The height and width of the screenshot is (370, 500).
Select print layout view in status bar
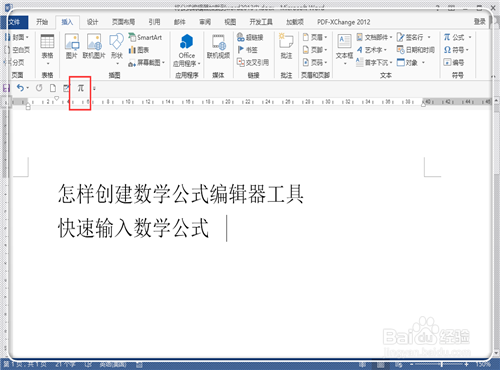pos(381,365)
